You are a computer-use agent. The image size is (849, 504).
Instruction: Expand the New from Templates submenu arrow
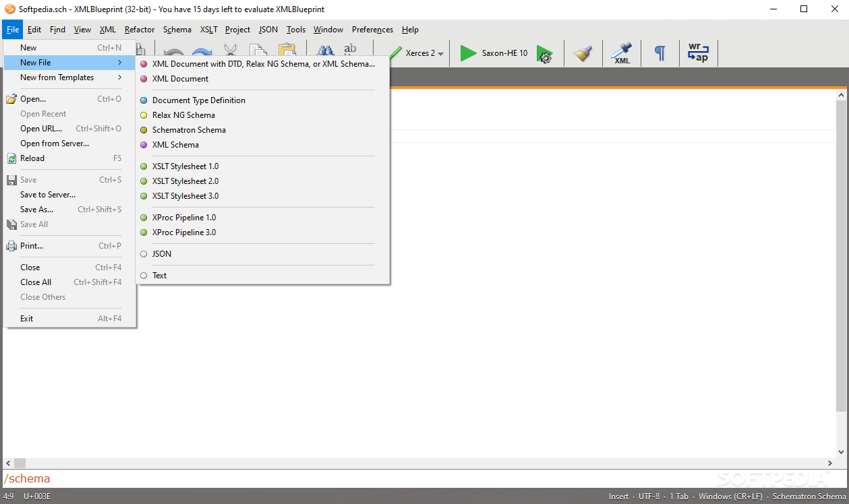120,77
